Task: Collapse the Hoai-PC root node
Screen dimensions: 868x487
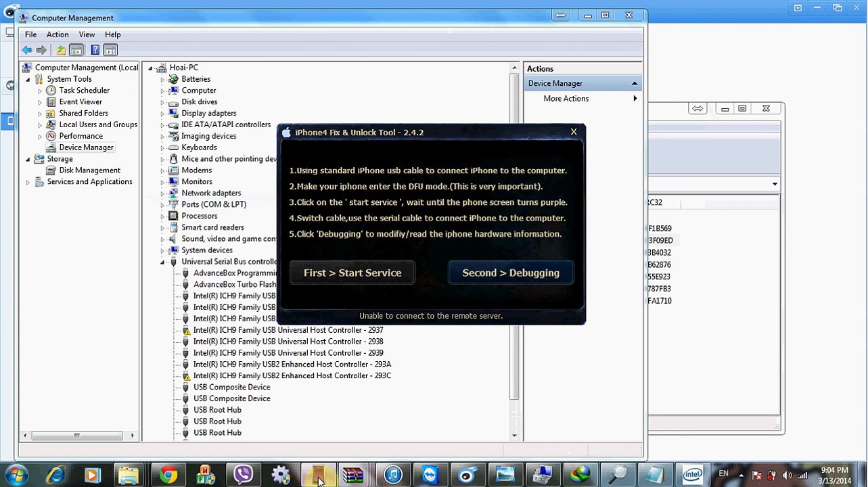Action: point(151,68)
